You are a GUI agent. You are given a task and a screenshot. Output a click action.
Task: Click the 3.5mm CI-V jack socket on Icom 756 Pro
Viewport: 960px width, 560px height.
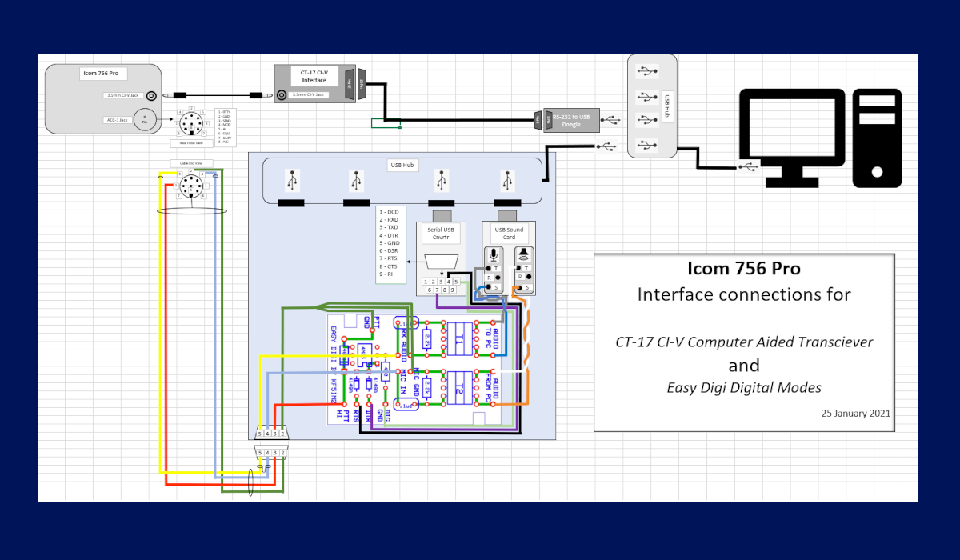coord(150,95)
